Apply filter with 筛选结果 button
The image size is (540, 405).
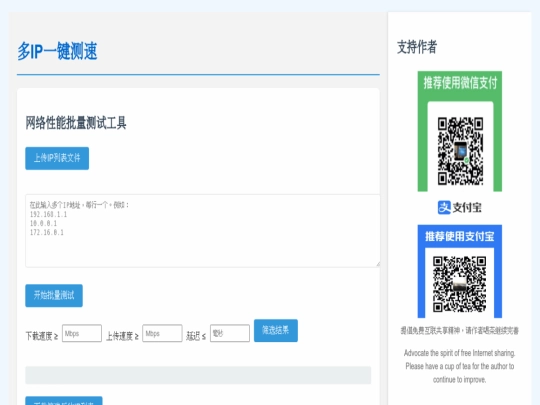pos(276,330)
